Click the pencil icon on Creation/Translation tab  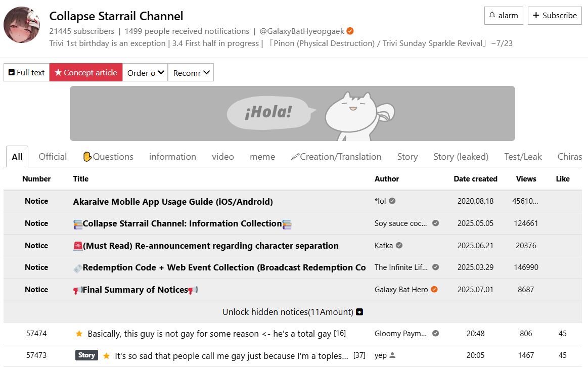tap(295, 157)
